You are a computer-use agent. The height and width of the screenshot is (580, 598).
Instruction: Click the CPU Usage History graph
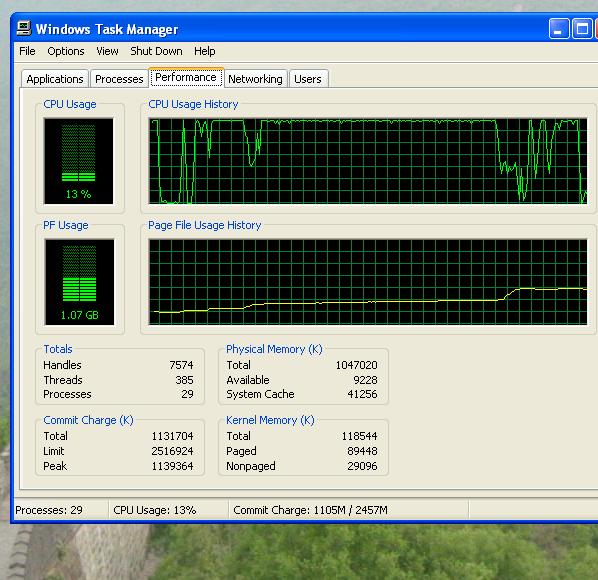(368, 161)
